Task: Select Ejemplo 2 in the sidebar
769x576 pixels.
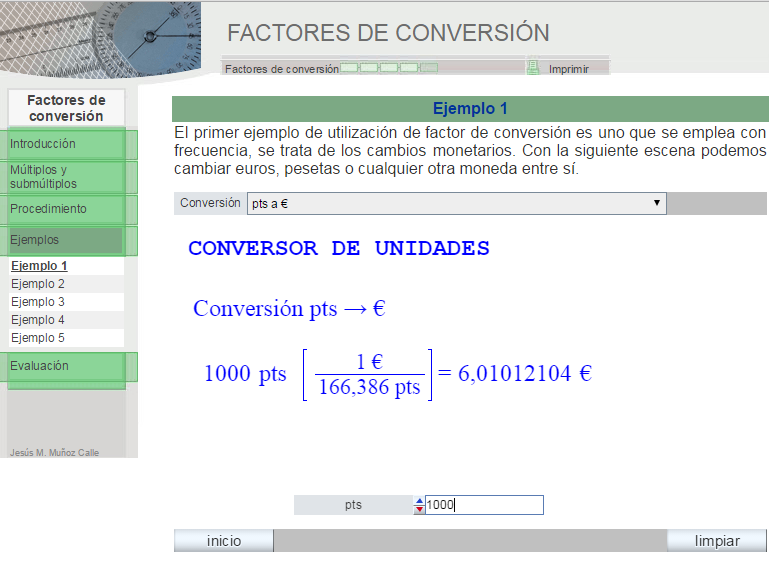Action: (x=38, y=284)
